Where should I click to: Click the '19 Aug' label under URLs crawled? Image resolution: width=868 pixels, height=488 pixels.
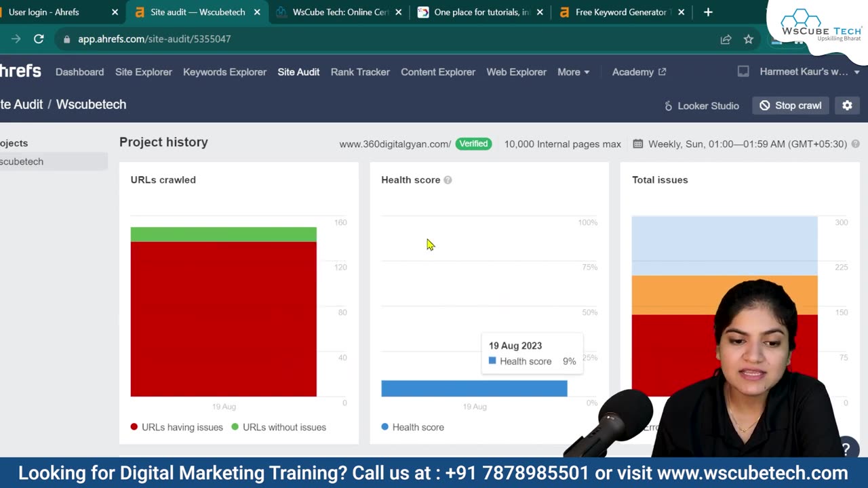[224, 407]
